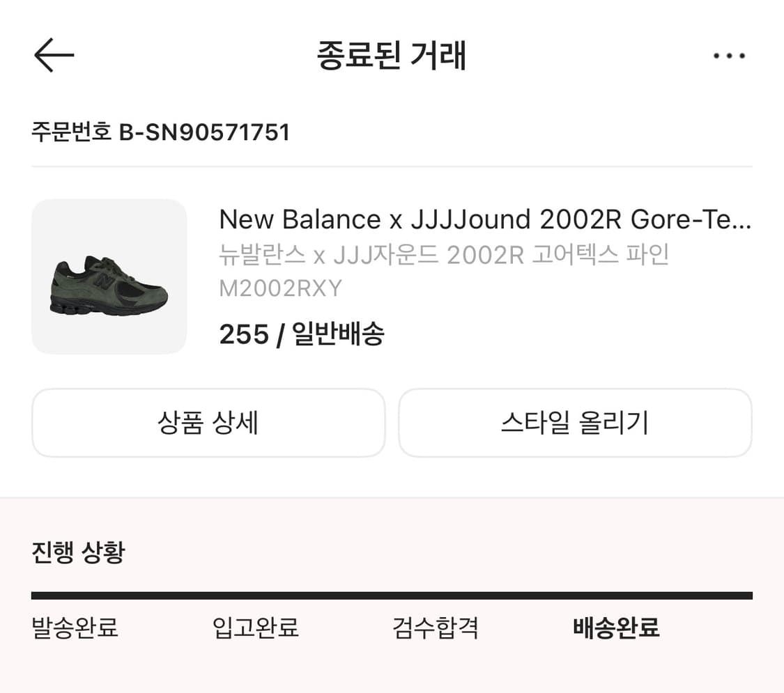
Task: Tap the 주문번호 label
Action: (72, 132)
